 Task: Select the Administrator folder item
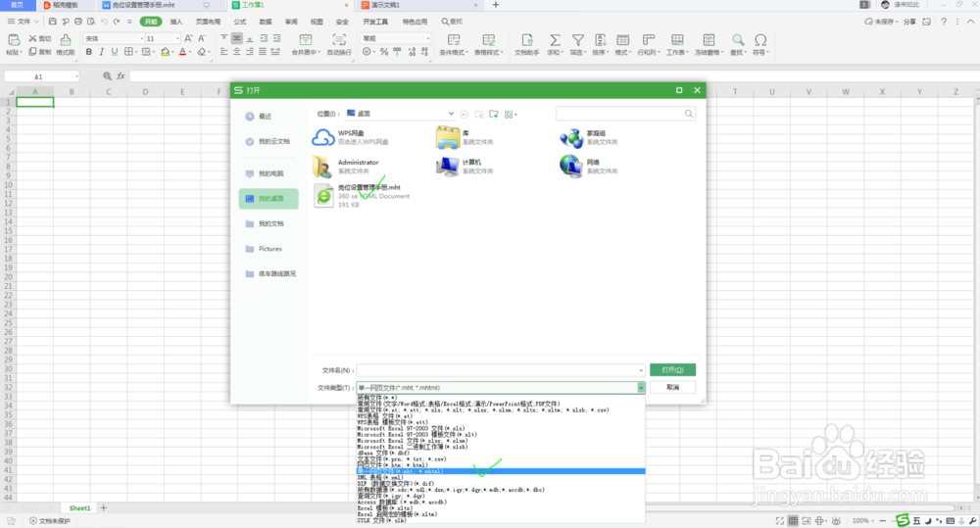tap(346, 167)
